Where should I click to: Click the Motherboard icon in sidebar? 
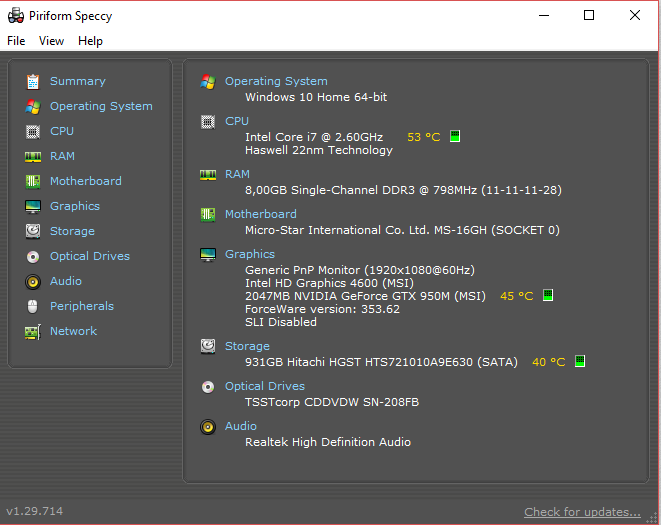[33, 181]
